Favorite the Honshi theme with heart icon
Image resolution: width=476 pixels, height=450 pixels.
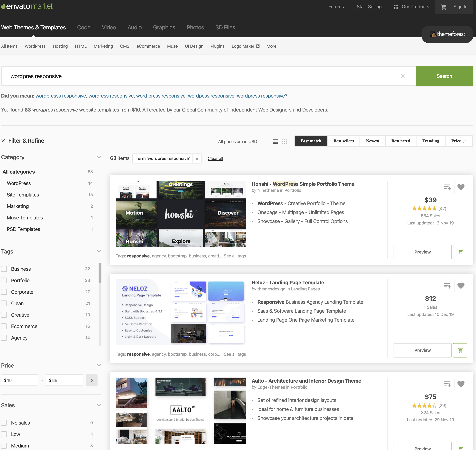click(461, 187)
